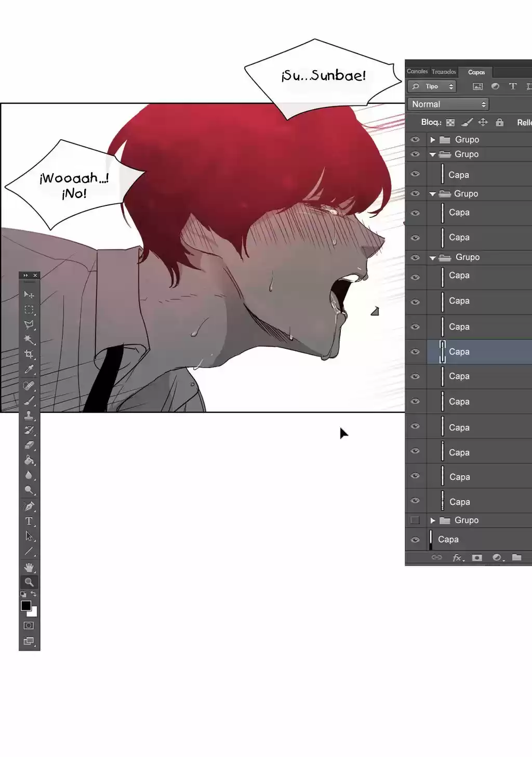Open the Tipo filter dropdown
The width and height of the screenshot is (532, 757).
tap(432, 86)
